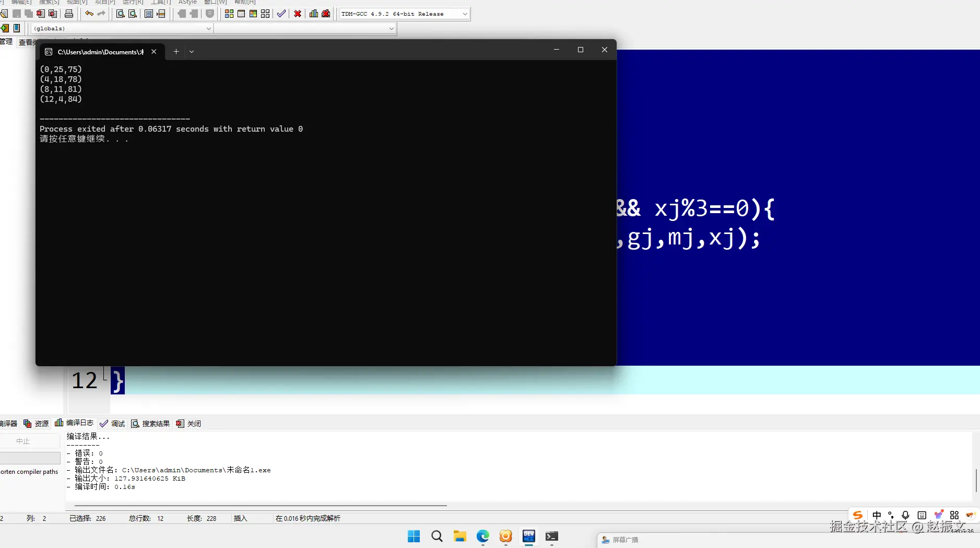Click the Compile & Run toolbar icon

[x=253, y=14]
